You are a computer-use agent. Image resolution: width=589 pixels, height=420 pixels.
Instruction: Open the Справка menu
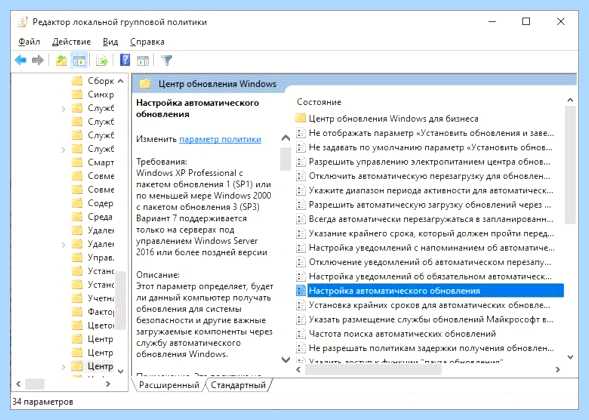pos(147,42)
